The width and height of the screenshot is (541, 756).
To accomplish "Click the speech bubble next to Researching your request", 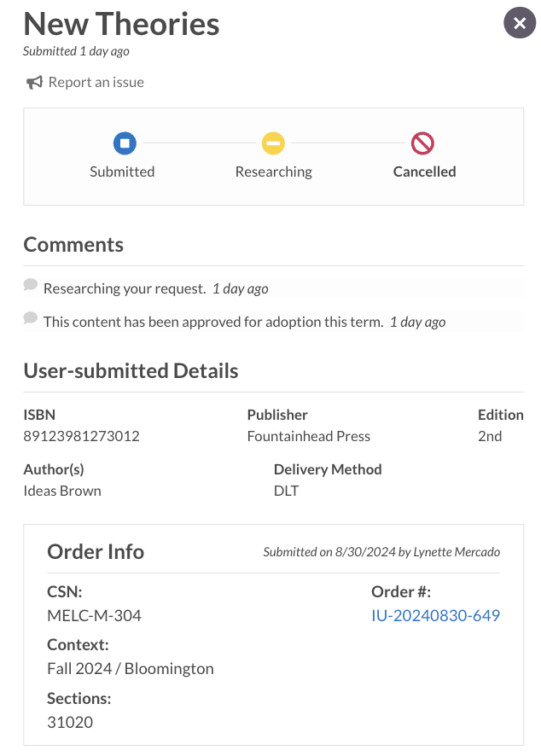I will (31, 285).
